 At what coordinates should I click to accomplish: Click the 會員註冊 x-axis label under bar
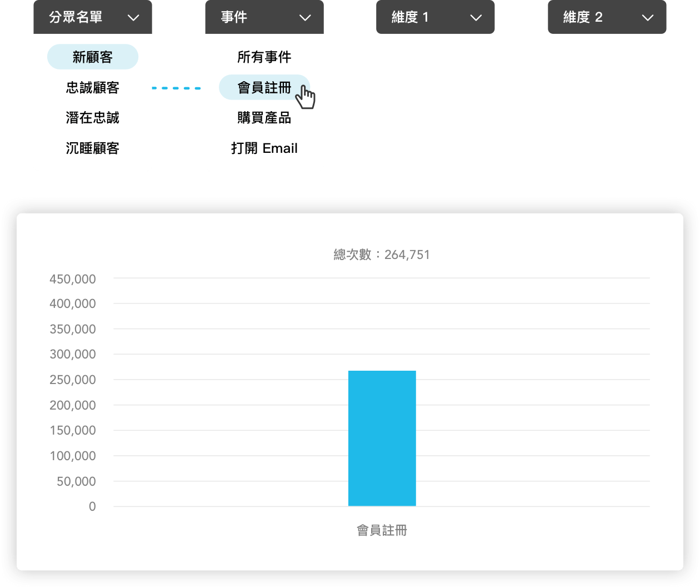(382, 531)
